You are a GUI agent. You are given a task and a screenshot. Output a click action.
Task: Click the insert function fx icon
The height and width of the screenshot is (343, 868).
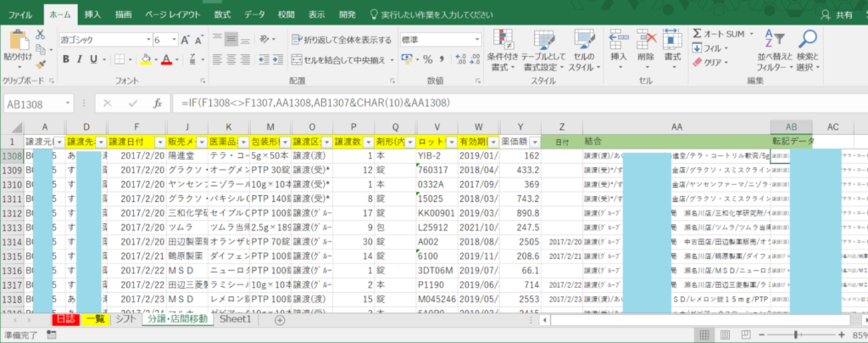pyautogui.click(x=158, y=104)
